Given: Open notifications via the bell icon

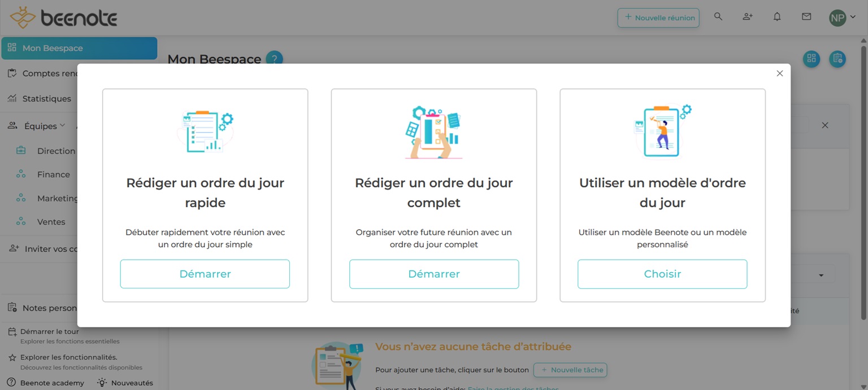Looking at the screenshot, I should (x=777, y=17).
